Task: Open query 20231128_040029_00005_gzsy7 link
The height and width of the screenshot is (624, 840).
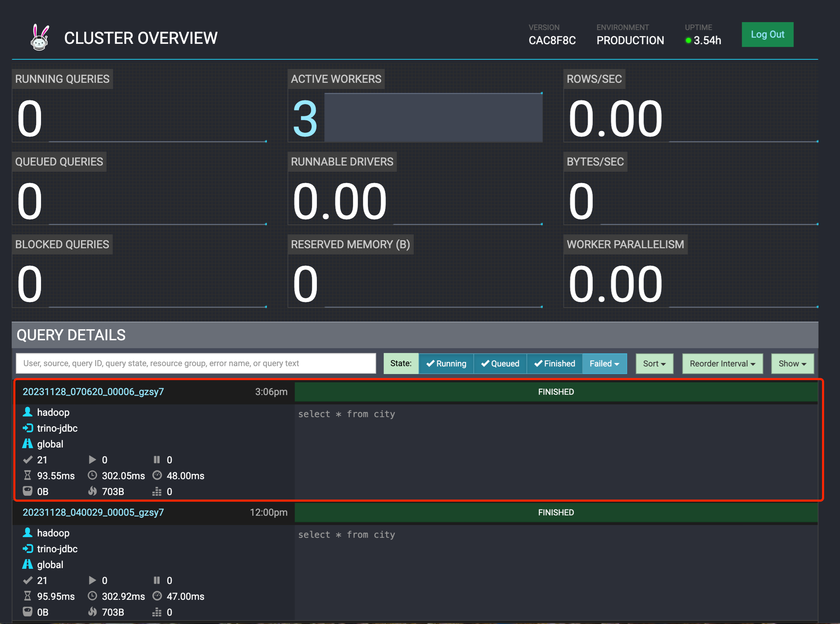Action: click(x=93, y=512)
